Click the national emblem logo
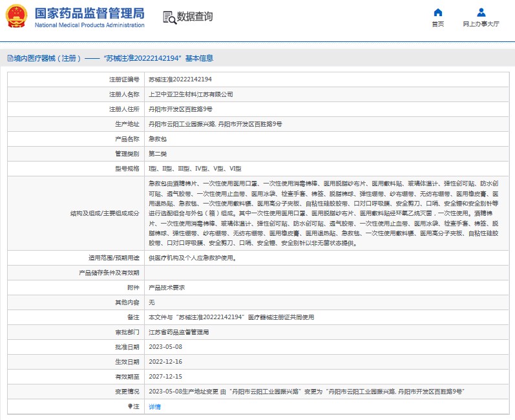The height and width of the screenshot is (420, 515). pyautogui.click(x=16, y=16)
